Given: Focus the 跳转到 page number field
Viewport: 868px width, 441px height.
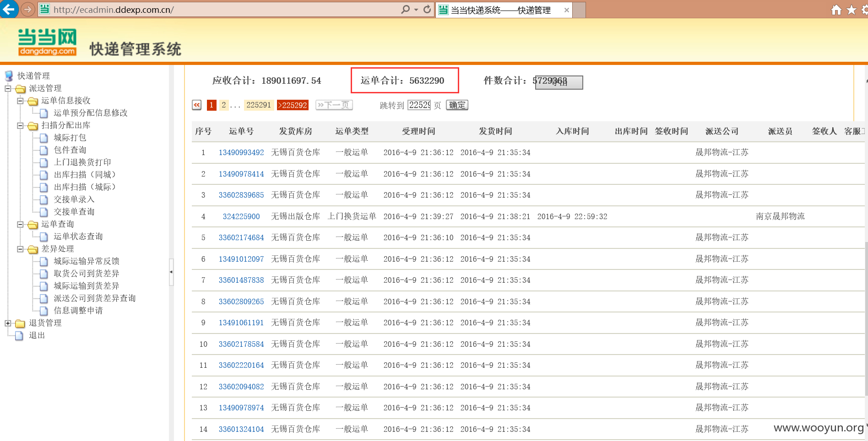Looking at the screenshot, I should coord(419,105).
